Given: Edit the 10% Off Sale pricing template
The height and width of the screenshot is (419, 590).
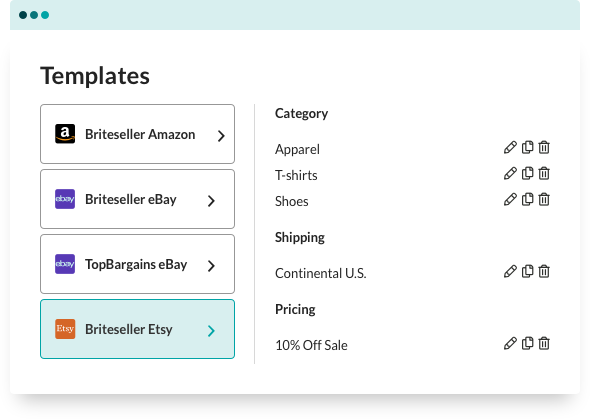Looking at the screenshot, I should click(x=510, y=343).
